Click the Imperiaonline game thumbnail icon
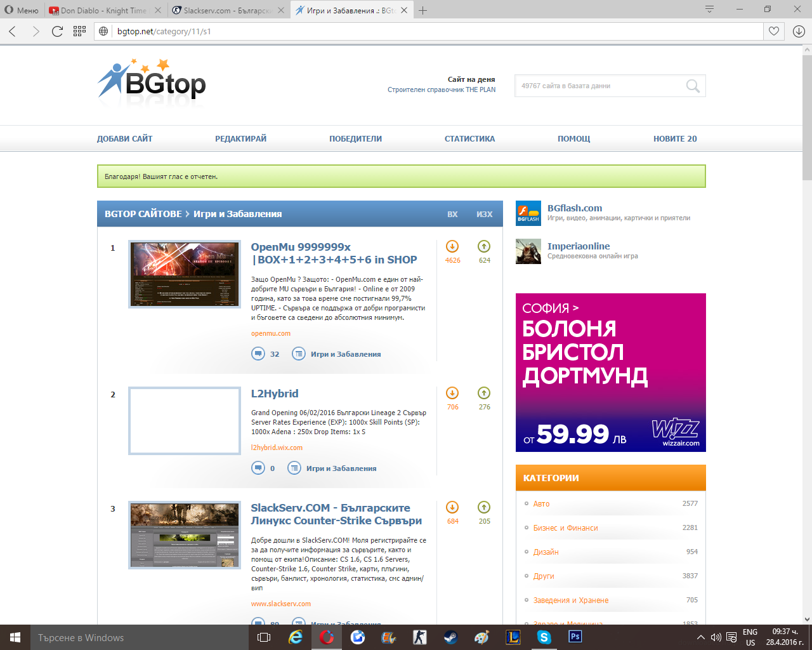The image size is (812, 650). tap(528, 251)
